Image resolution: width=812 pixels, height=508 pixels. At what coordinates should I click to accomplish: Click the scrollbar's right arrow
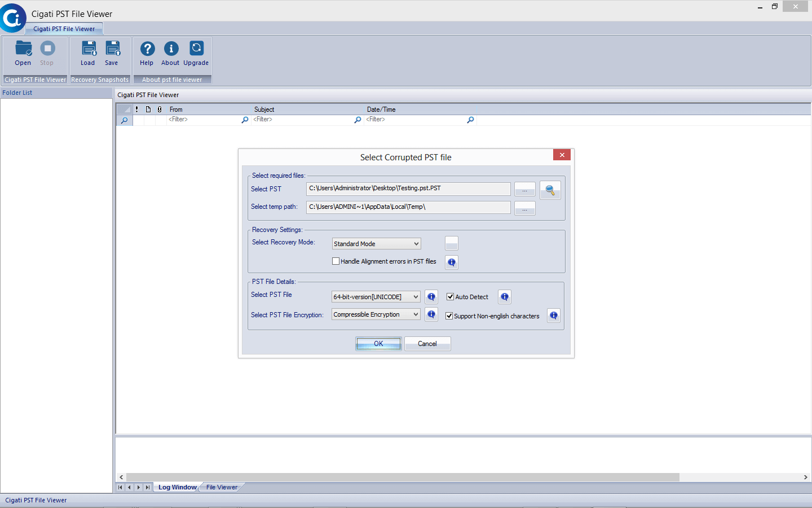(805, 477)
